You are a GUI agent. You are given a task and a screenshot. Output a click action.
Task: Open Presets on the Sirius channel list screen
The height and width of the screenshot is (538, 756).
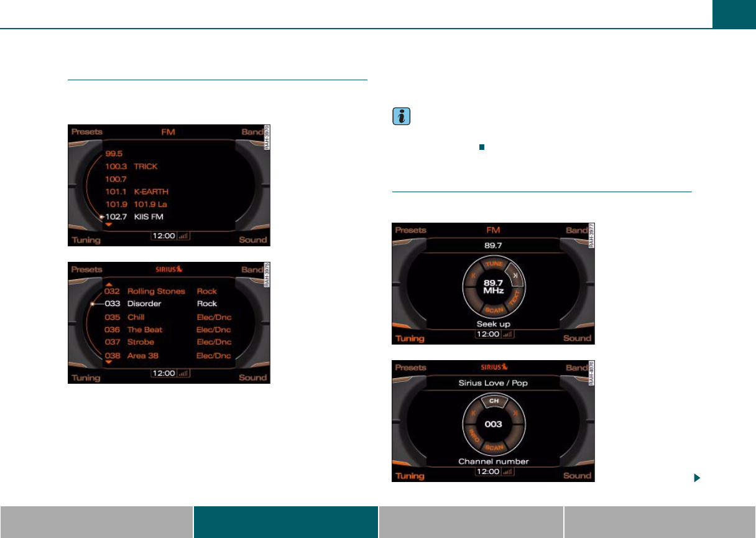[86, 269]
